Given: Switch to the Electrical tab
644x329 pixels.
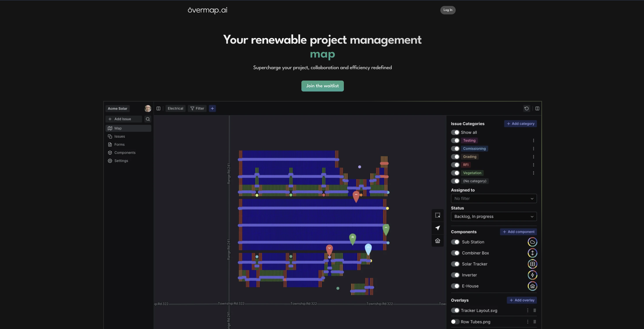Looking at the screenshot, I should click(x=175, y=108).
